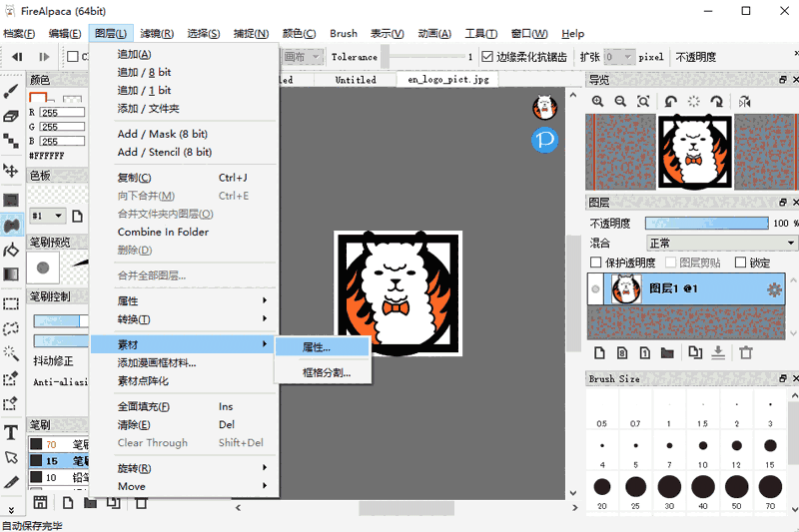The image size is (799, 532).
Task: Choose 属性... in 素材 submenu
Action: click(x=322, y=347)
